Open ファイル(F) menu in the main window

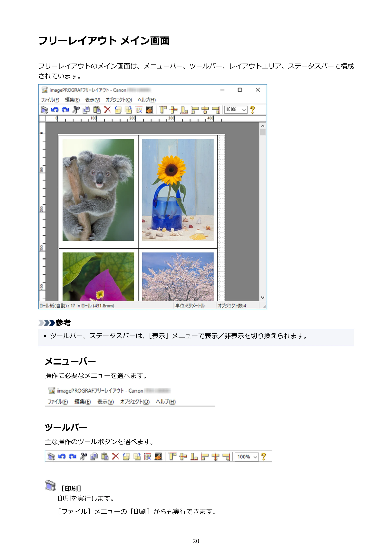tap(50, 100)
